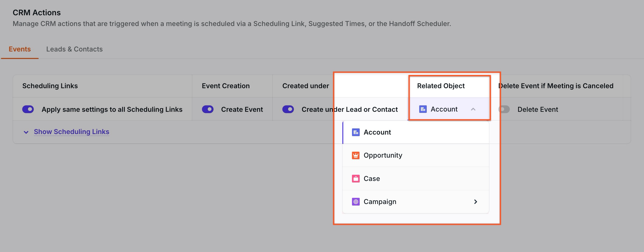Expand chevron beside Show Scheduling Links
644x252 pixels.
pos(26,132)
